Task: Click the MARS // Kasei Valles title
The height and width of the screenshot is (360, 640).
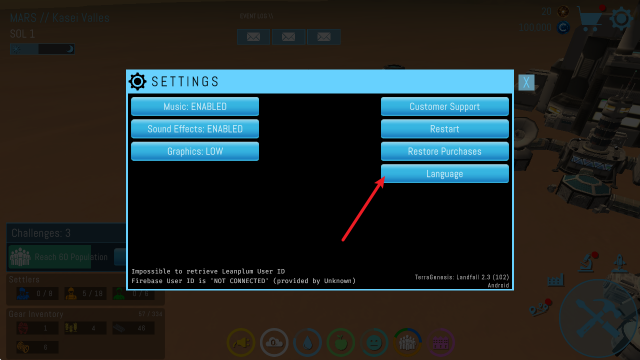Action: pyautogui.click(x=60, y=18)
